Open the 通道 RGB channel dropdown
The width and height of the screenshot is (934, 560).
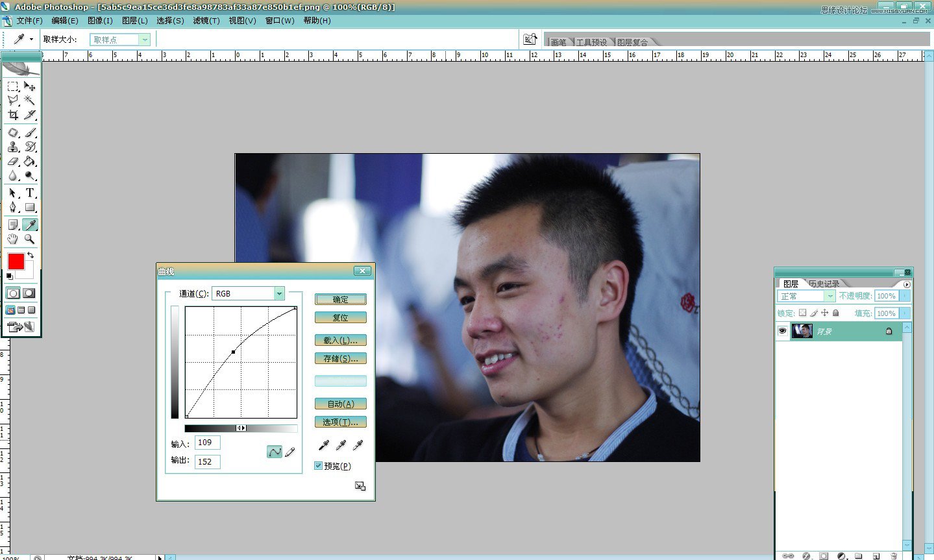pyautogui.click(x=279, y=293)
